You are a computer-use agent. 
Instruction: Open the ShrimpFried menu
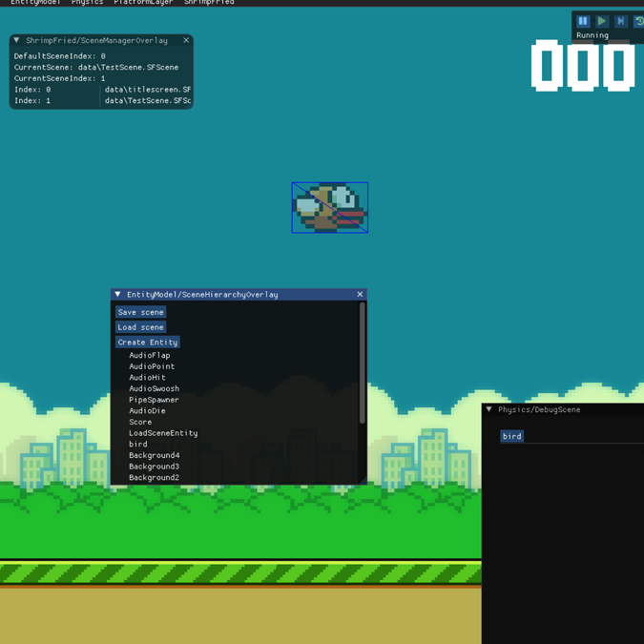click(209, 3)
